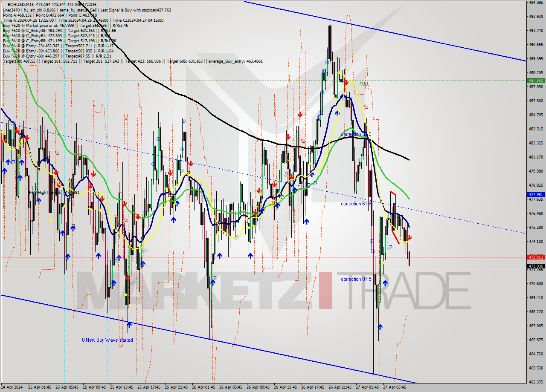Click the '25 Apr 09:45' time label
Image resolution: width=546 pixels, height=392 pixels.
tap(95, 388)
